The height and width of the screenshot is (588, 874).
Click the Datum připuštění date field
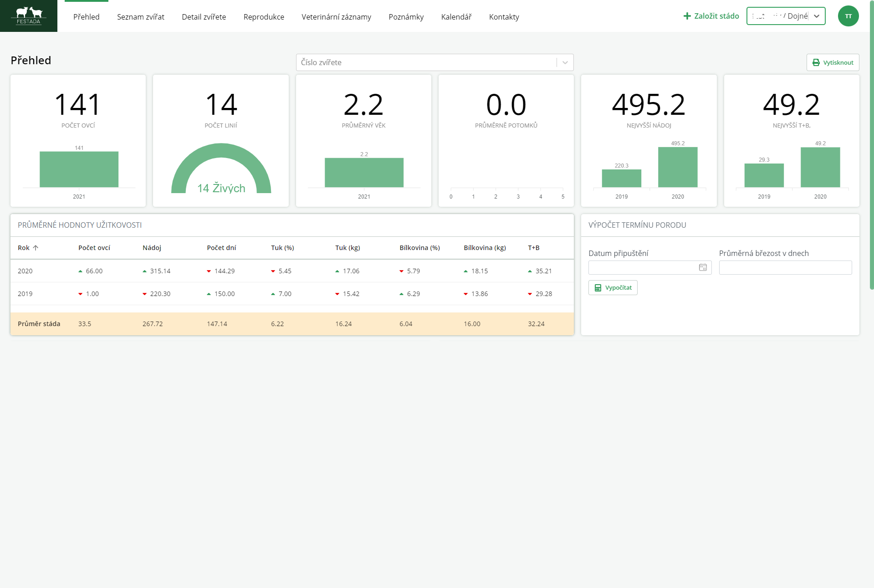[x=643, y=268]
